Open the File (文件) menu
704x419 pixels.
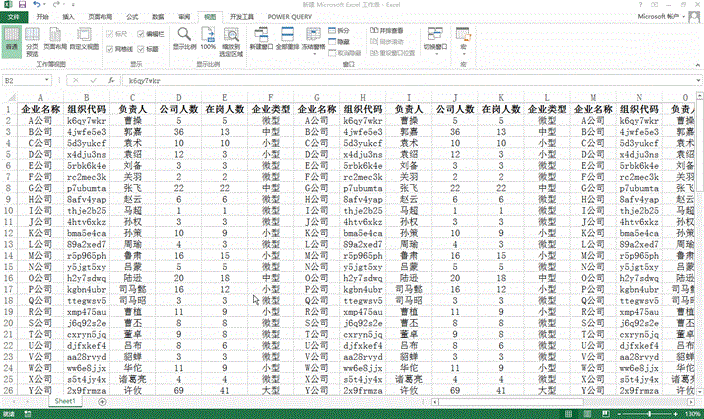(x=12, y=17)
